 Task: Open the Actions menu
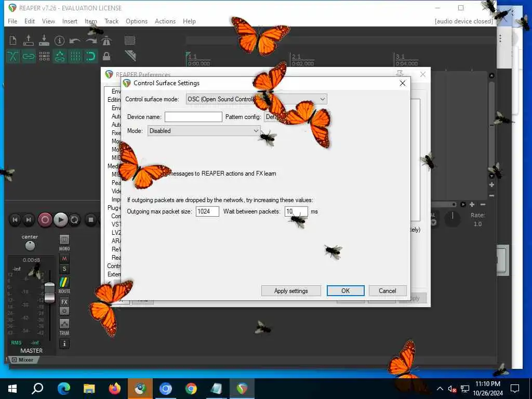pos(165,21)
